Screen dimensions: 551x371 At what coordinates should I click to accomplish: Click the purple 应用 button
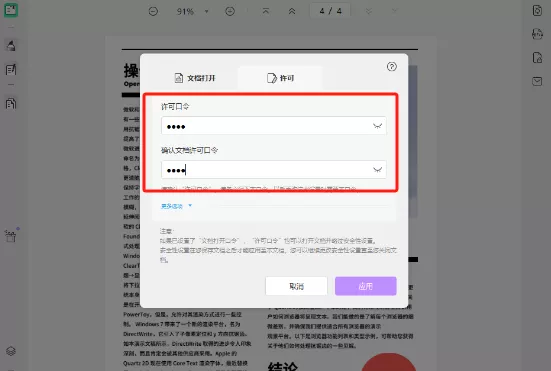pos(366,286)
